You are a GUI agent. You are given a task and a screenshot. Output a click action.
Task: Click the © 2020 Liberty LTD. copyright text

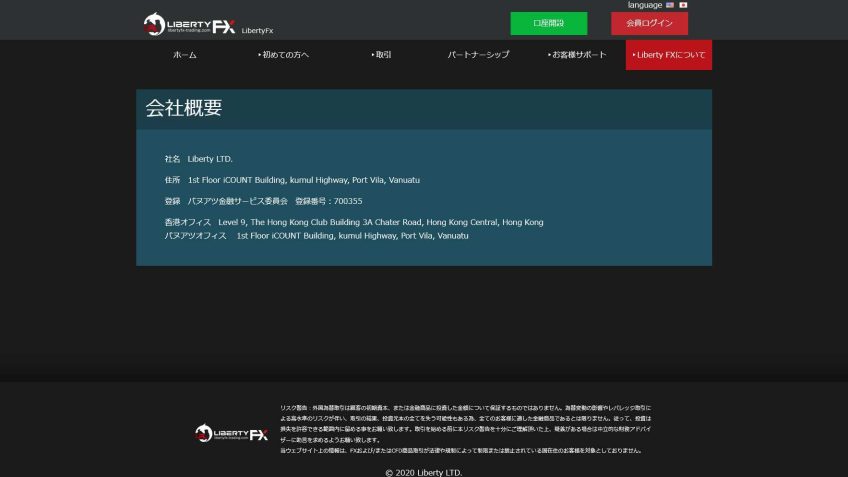[424, 472]
